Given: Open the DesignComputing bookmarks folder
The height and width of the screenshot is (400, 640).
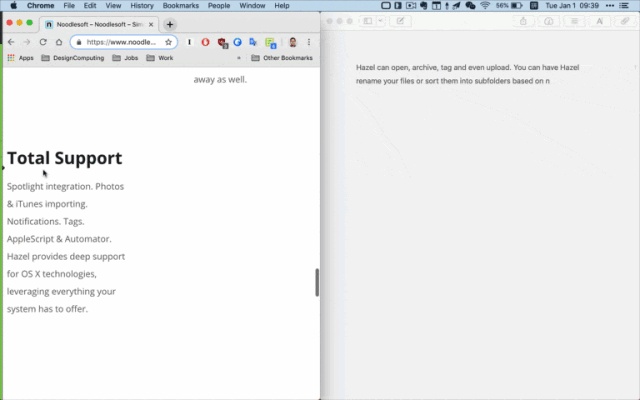Looking at the screenshot, I should point(73,58).
